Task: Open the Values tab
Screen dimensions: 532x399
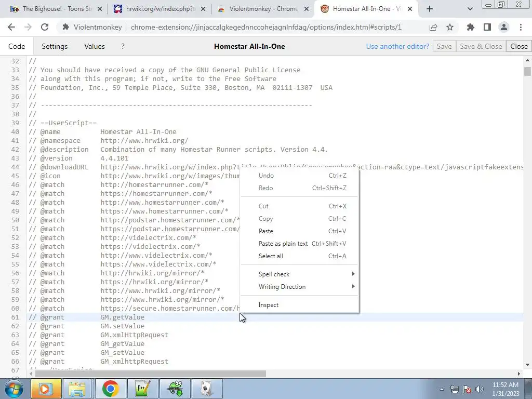Action: click(95, 46)
